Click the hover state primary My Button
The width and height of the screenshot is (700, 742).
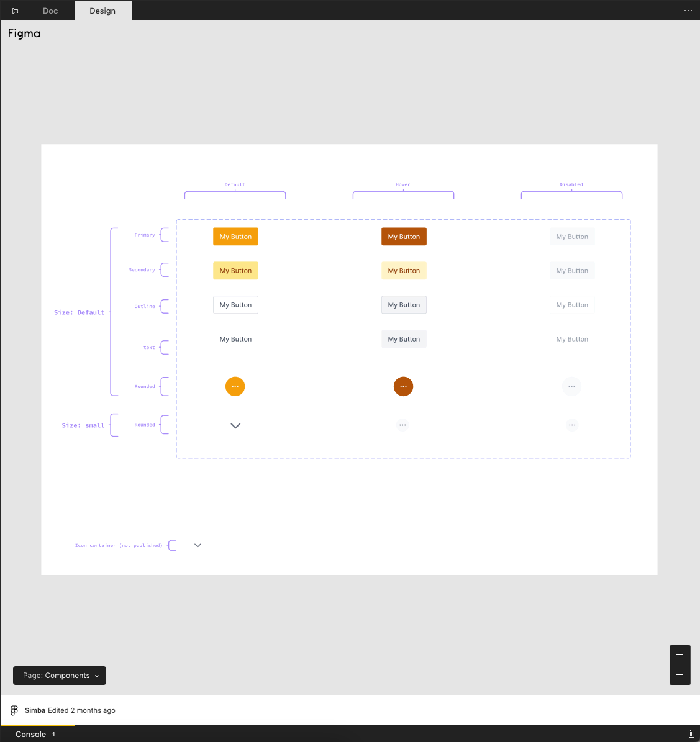click(404, 237)
